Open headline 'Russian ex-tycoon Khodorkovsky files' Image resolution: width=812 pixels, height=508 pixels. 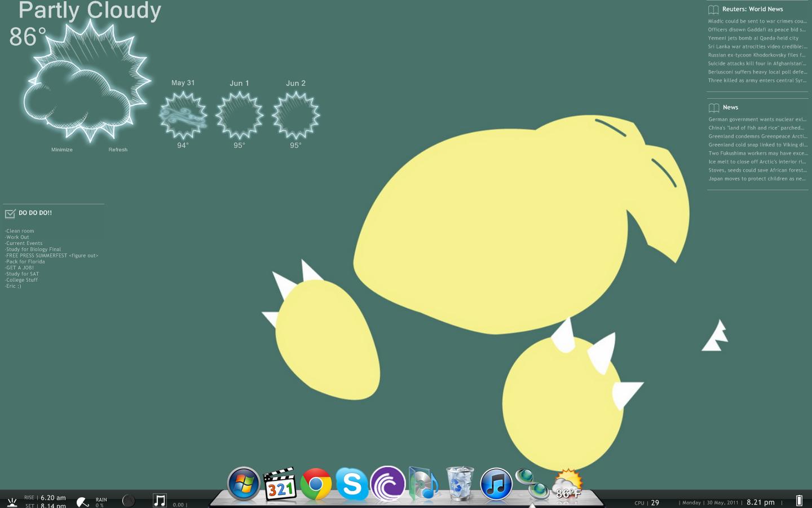(x=757, y=55)
